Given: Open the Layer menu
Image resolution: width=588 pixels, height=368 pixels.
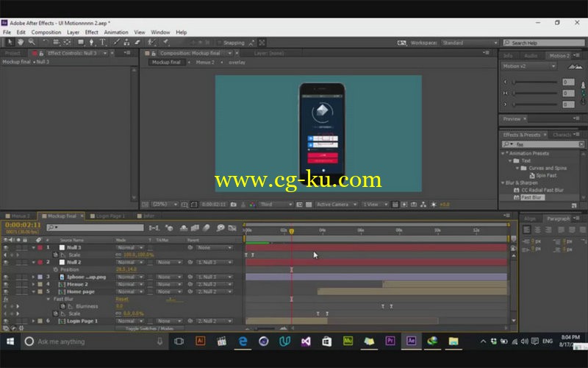Looking at the screenshot, I should pyautogui.click(x=73, y=32).
